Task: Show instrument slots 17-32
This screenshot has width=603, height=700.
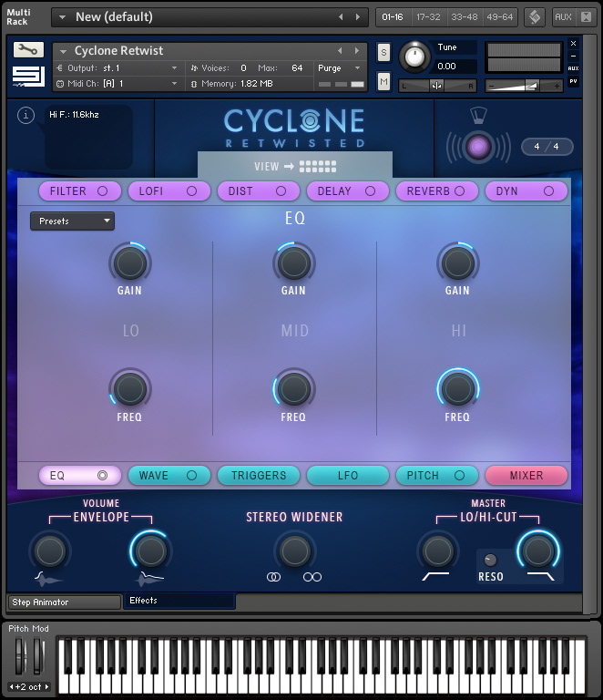Action: click(428, 17)
